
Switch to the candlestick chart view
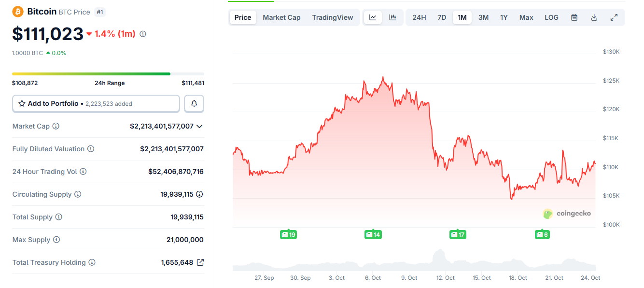pyautogui.click(x=392, y=17)
